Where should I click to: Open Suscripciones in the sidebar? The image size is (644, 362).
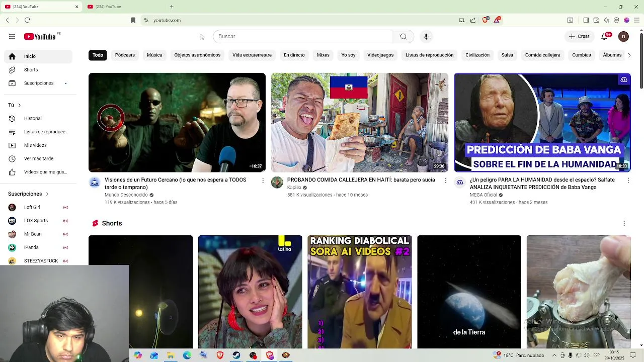(38, 83)
